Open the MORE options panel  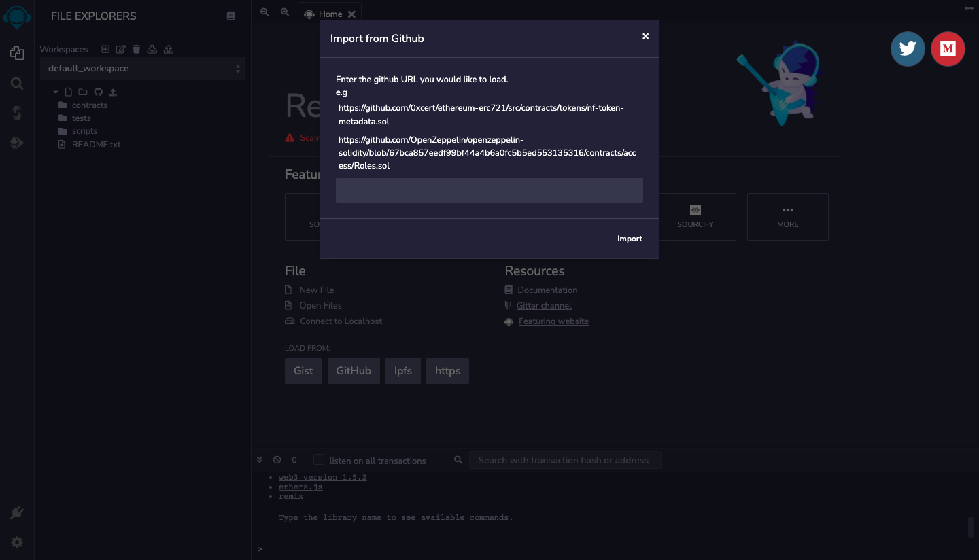787,217
